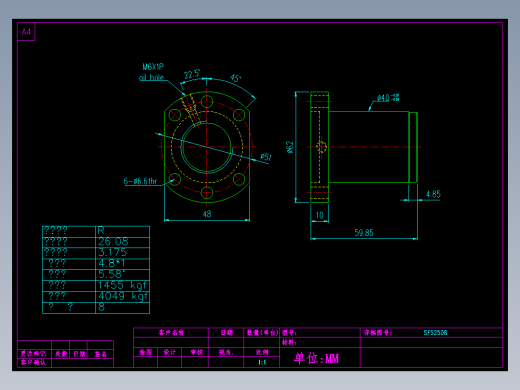The height and width of the screenshot is (390, 520).
Task: Click the A4 sheet size label
Action: click(x=26, y=32)
